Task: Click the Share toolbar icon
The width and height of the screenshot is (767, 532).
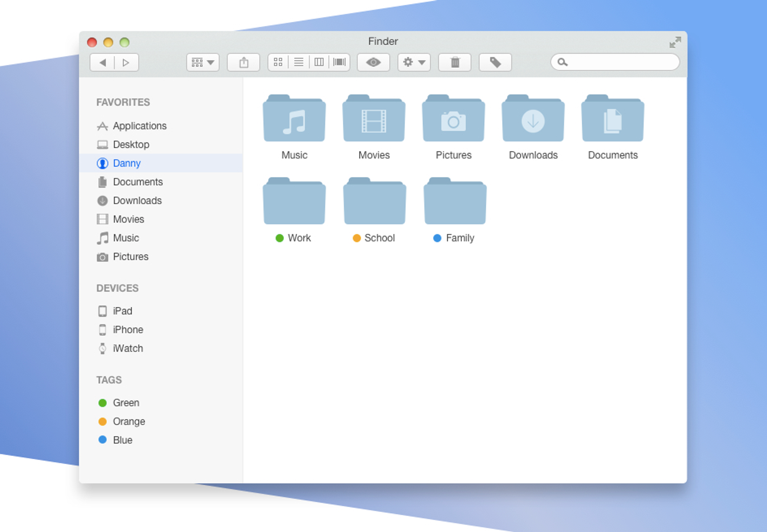Action: [x=244, y=62]
